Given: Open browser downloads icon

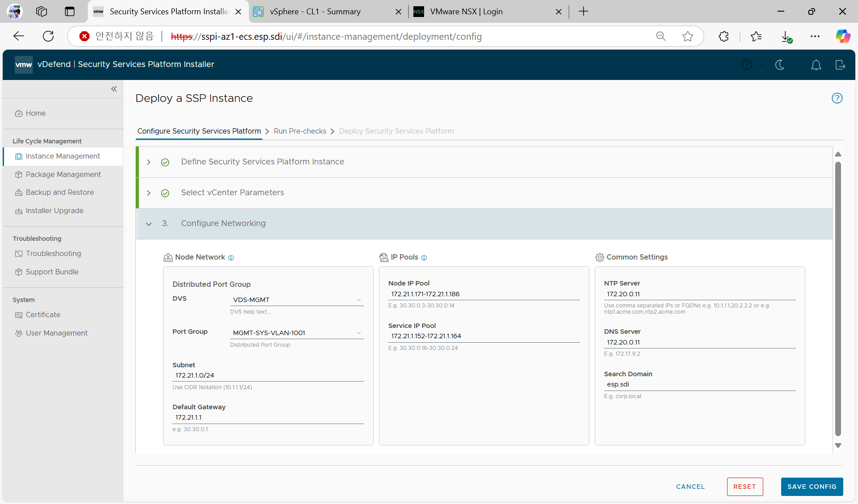Looking at the screenshot, I should pyautogui.click(x=786, y=37).
